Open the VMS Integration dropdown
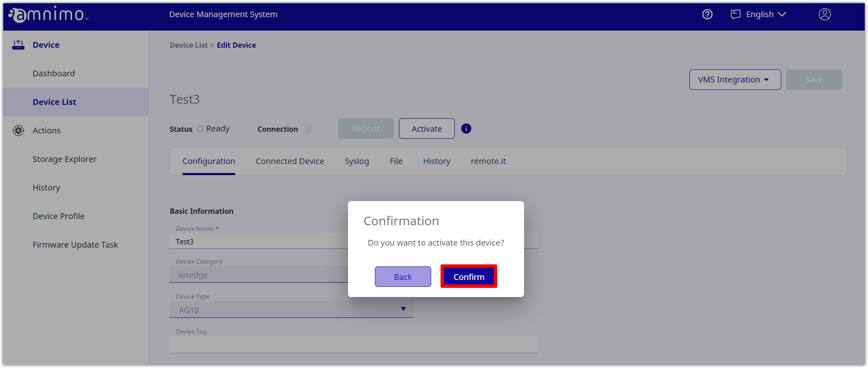 [x=734, y=80]
